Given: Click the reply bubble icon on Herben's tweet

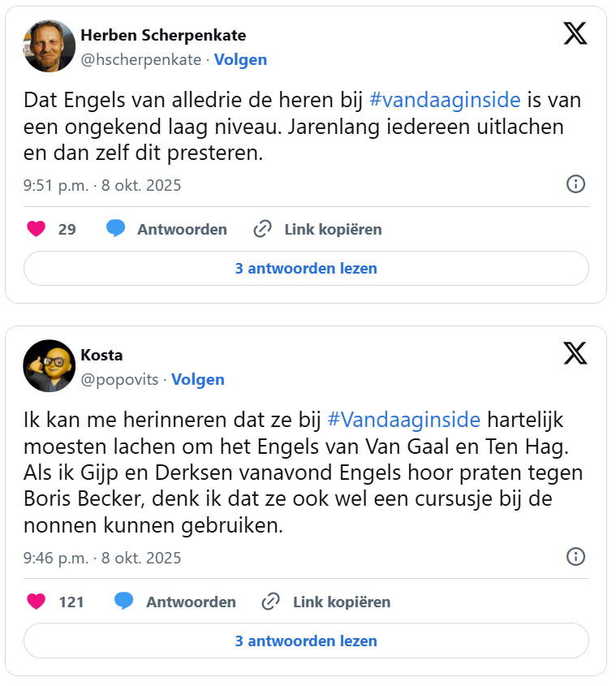Looking at the screenshot, I should pos(116,229).
